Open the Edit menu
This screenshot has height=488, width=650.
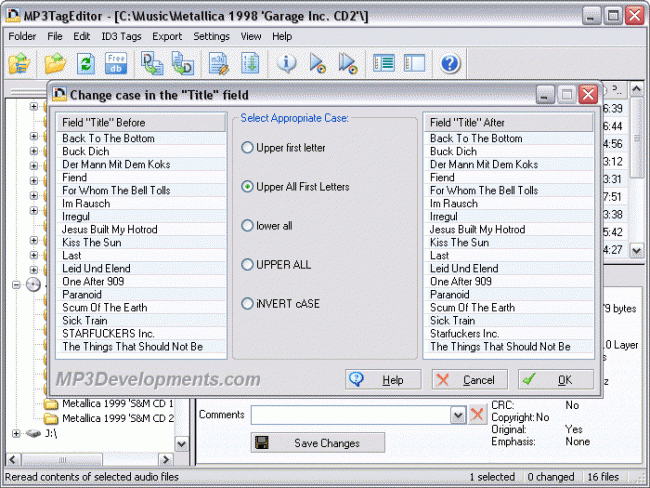pyautogui.click(x=82, y=36)
